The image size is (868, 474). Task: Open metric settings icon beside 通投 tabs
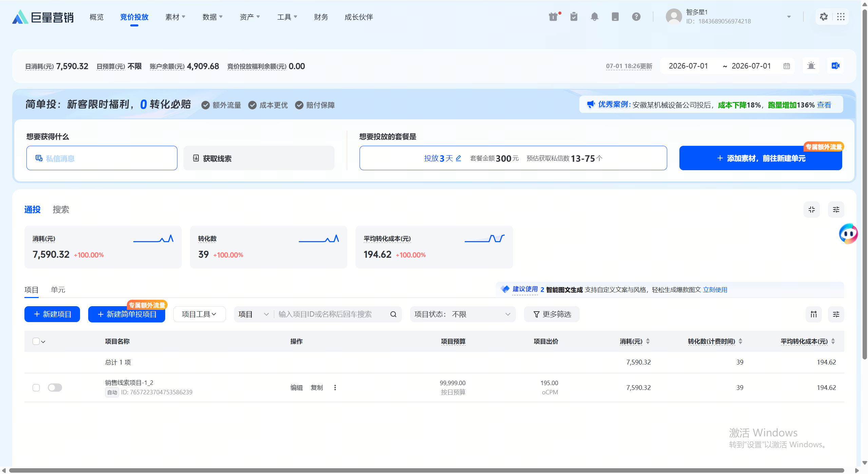coord(836,210)
